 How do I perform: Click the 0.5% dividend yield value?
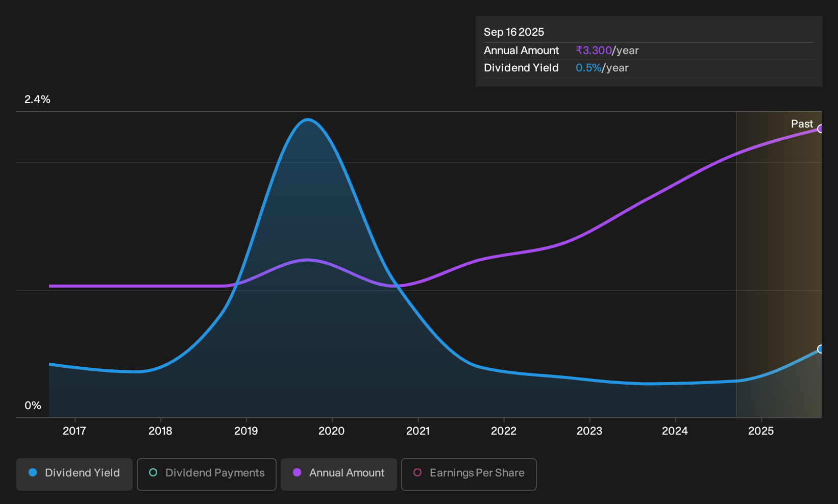click(588, 68)
